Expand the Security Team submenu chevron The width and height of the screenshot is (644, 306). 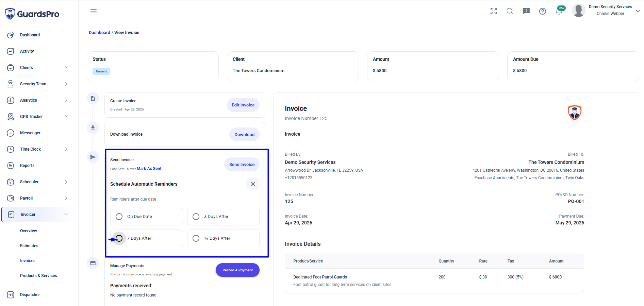66,84
